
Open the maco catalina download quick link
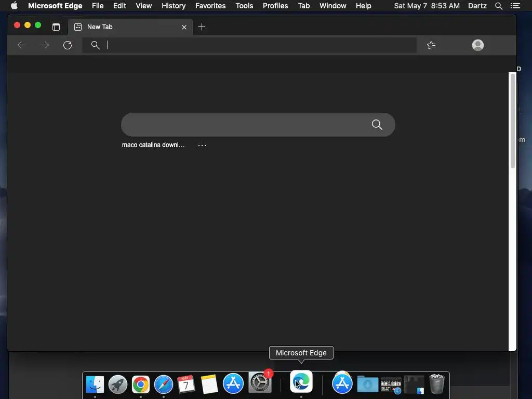[x=153, y=145]
